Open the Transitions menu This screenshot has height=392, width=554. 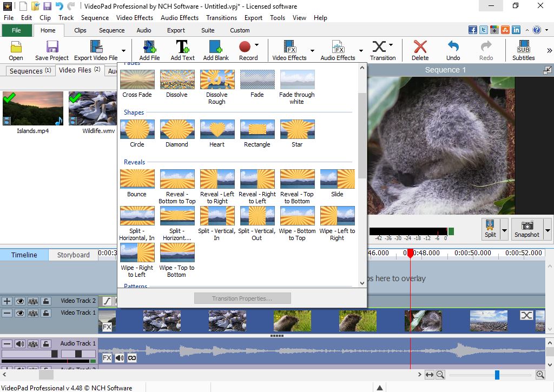(x=221, y=18)
